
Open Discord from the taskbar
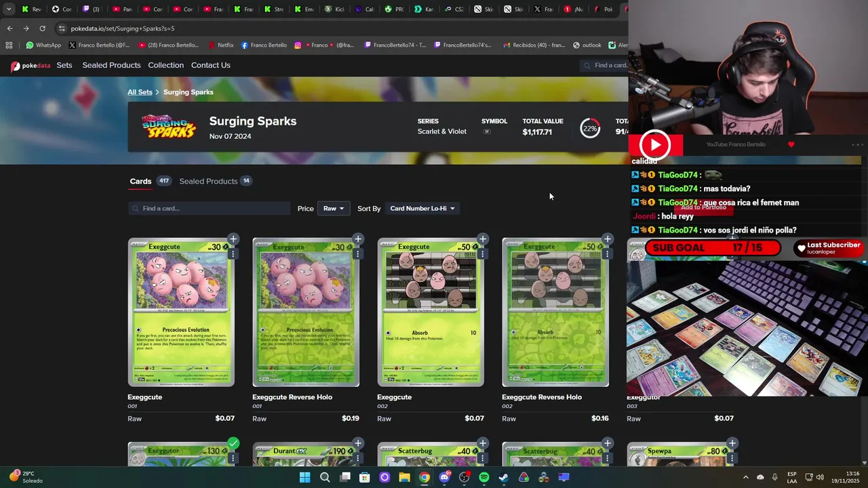pyautogui.click(x=444, y=477)
